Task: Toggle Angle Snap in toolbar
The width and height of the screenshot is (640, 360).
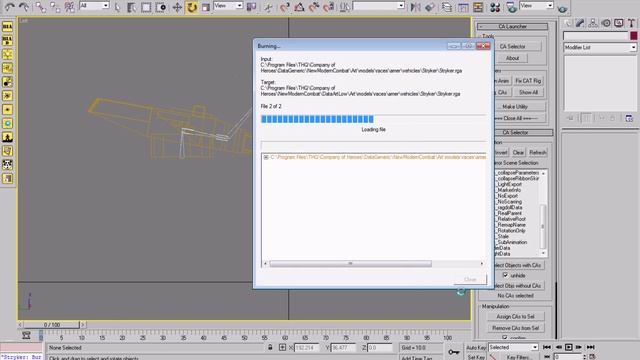Action: 299,7
